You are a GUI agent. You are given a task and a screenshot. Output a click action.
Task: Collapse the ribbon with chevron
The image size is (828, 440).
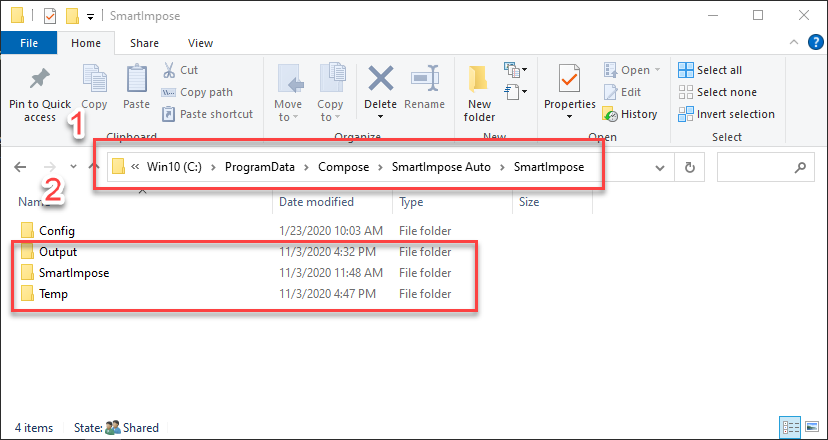(794, 43)
